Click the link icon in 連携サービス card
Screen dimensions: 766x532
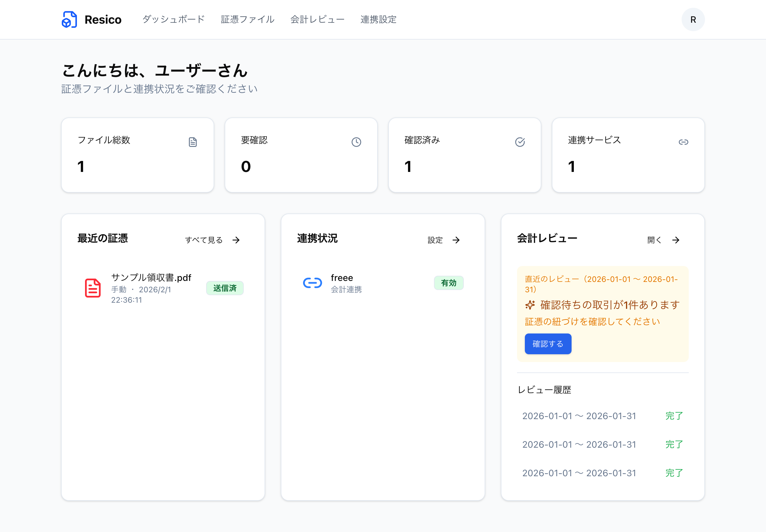[x=683, y=142]
